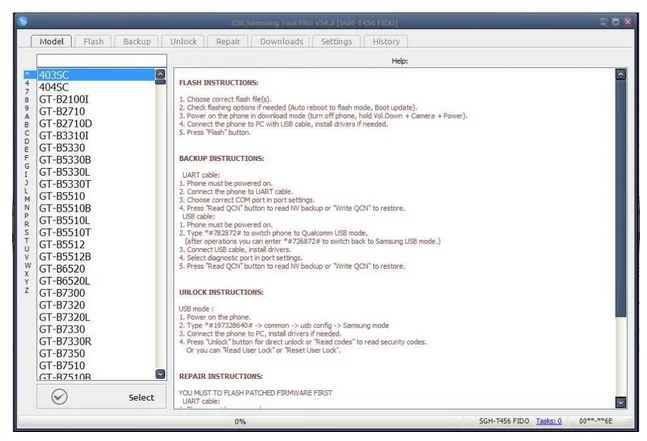Select model GT-B5510B
Image resolution: width=647 pixels, height=441 pixels.
(x=97, y=208)
